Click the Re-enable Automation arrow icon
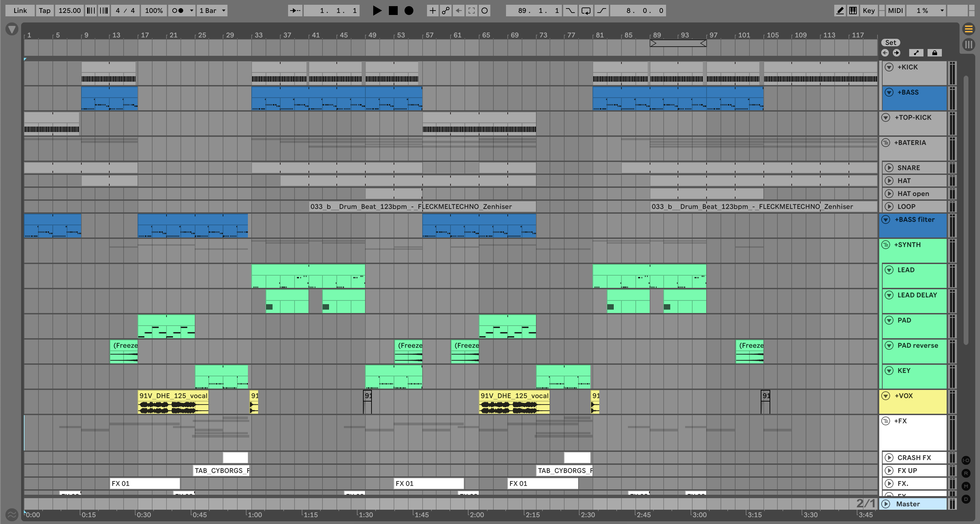980x524 pixels. pos(458,11)
